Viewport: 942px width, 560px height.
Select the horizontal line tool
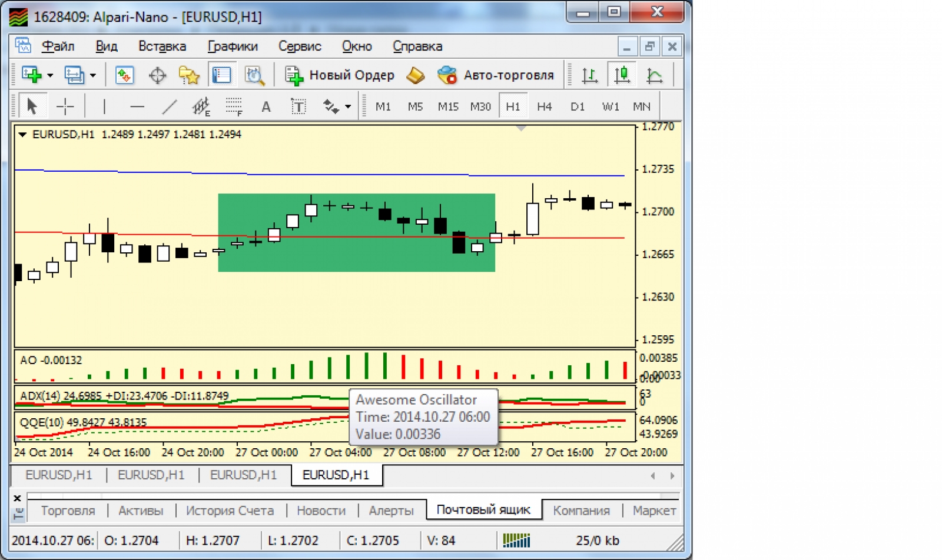pos(137,106)
